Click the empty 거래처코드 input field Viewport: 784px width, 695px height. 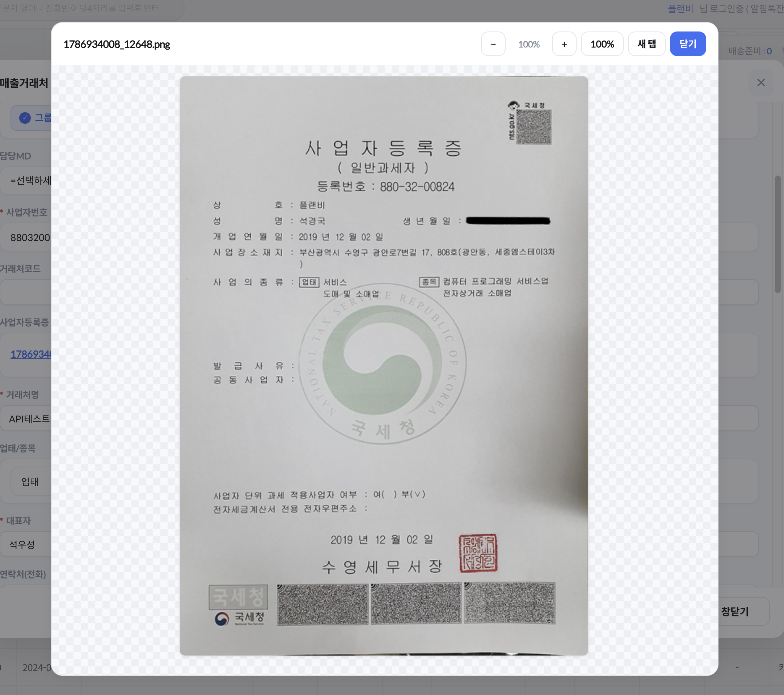[26, 292]
